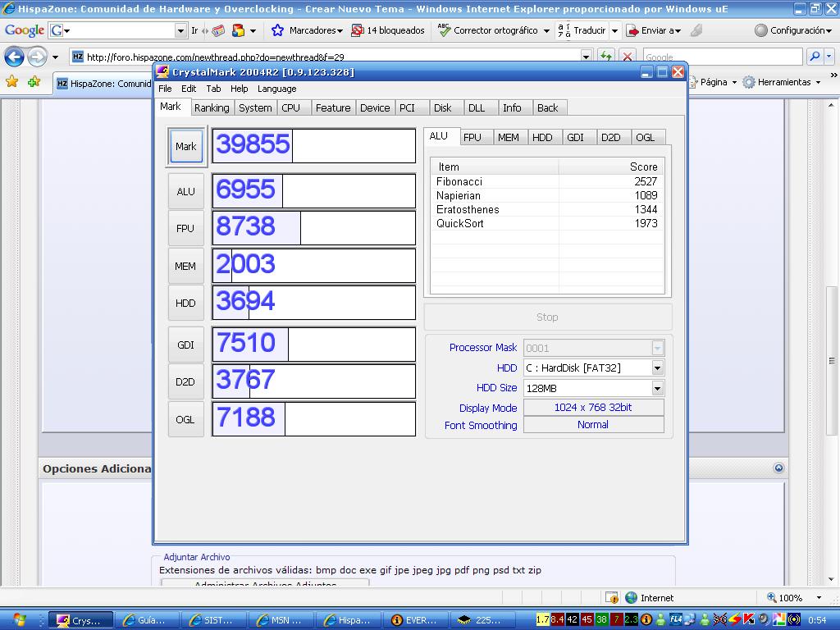
Task: Run the FPU benchmark button
Action: coord(186,228)
